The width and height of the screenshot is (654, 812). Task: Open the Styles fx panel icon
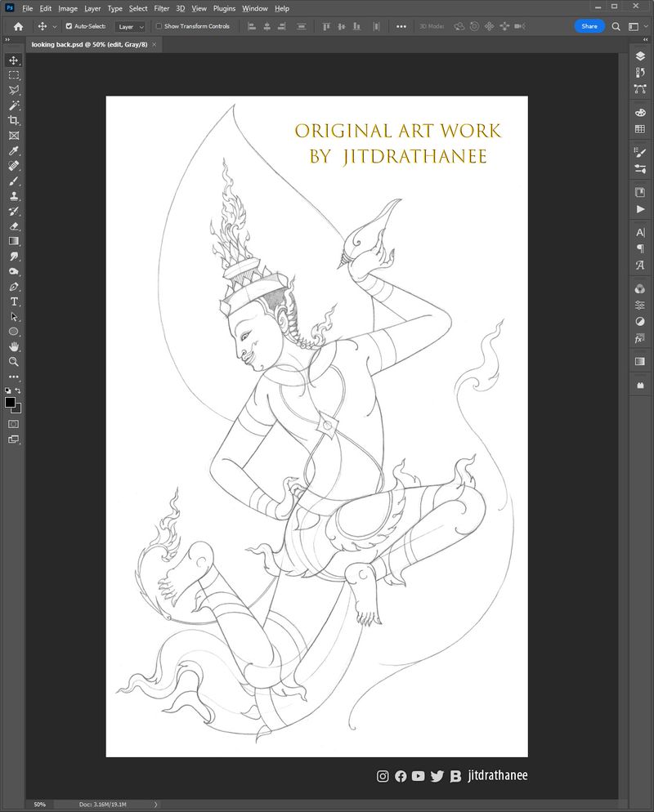coord(640,339)
